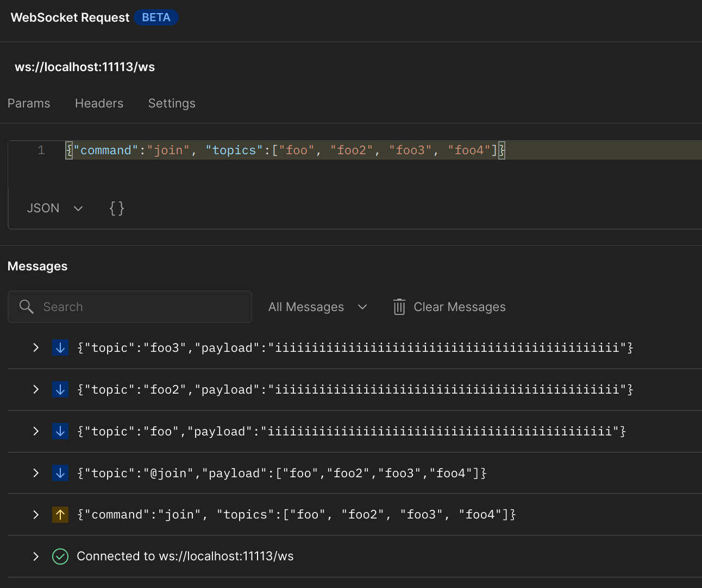Click the incoming arrow icon on the foo2 message
The height and width of the screenshot is (588, 702).
[60, 389]
